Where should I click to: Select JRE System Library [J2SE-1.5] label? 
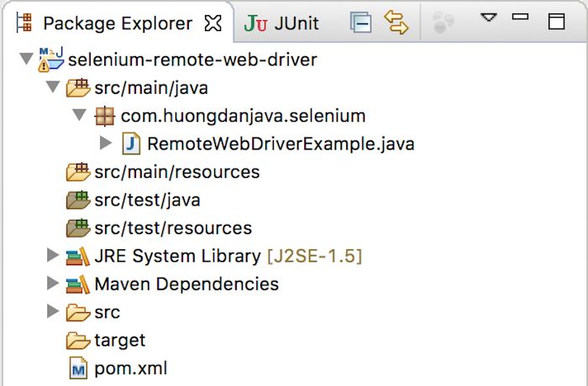(x=228, y=256)
